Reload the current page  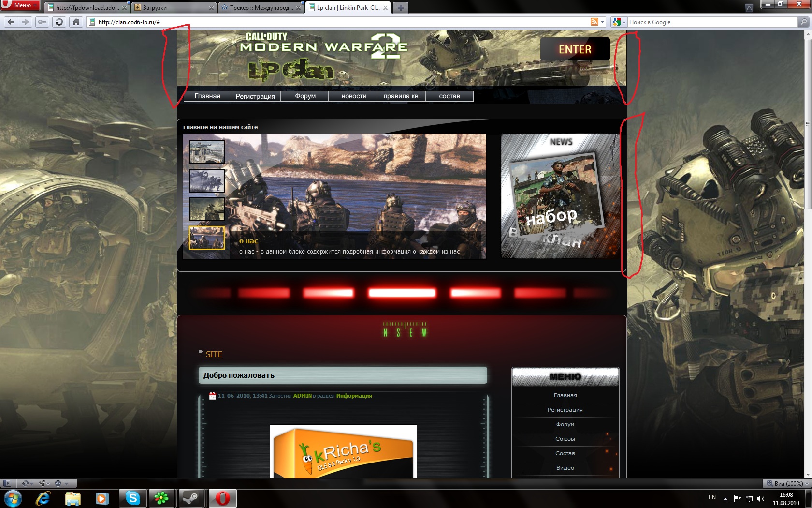pyautogui.click(x=59, y=22)
